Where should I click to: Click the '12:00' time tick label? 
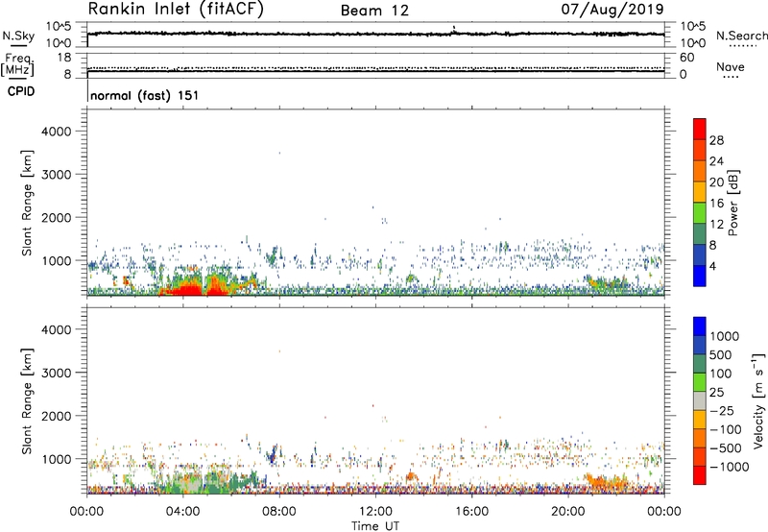(375, 512)
